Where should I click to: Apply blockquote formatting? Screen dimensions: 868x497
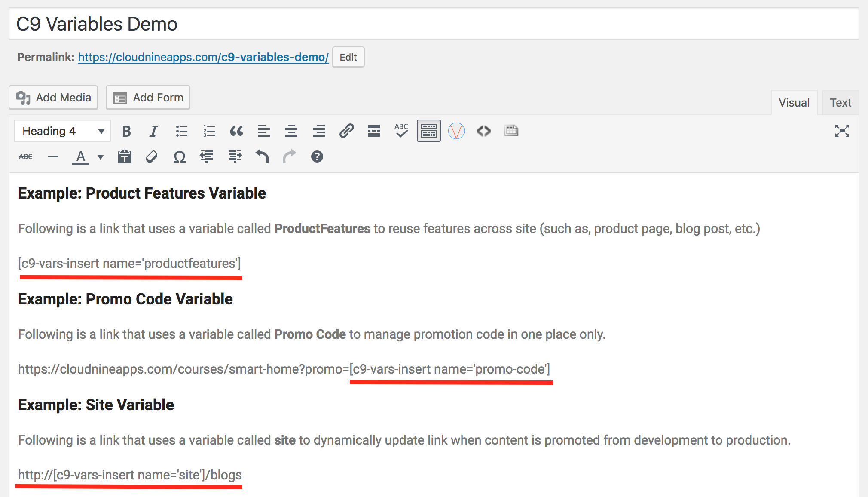click(236, 131)
